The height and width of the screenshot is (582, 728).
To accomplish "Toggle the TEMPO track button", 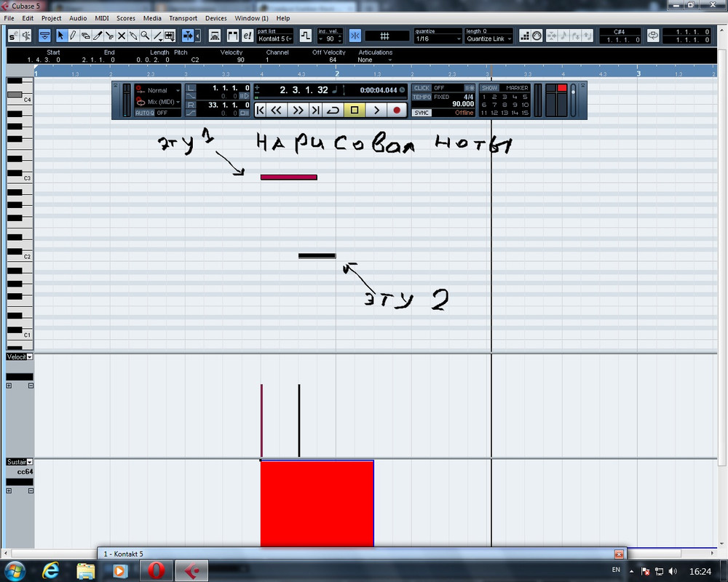I will tap(422, 97).
